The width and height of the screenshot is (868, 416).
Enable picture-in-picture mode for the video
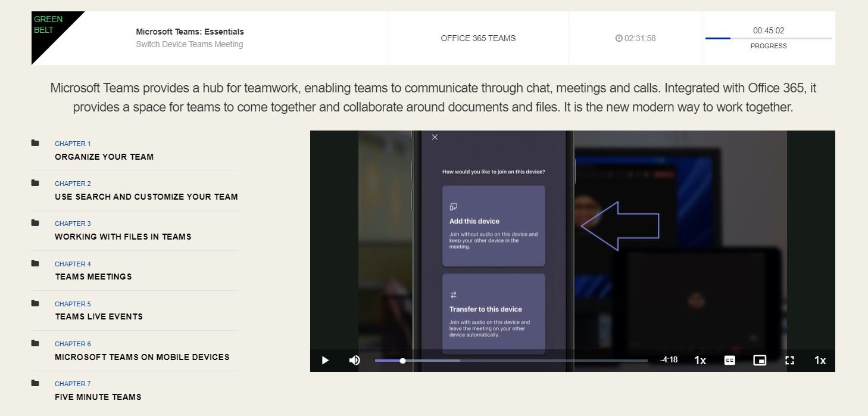(760, 360)
